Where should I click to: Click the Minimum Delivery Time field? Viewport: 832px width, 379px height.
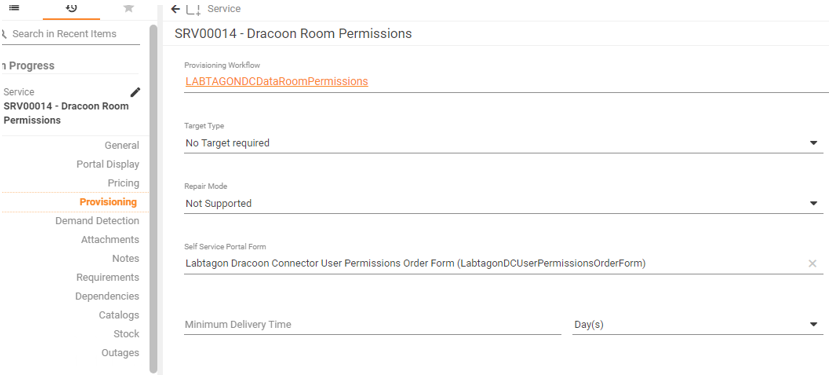point(372,324)
